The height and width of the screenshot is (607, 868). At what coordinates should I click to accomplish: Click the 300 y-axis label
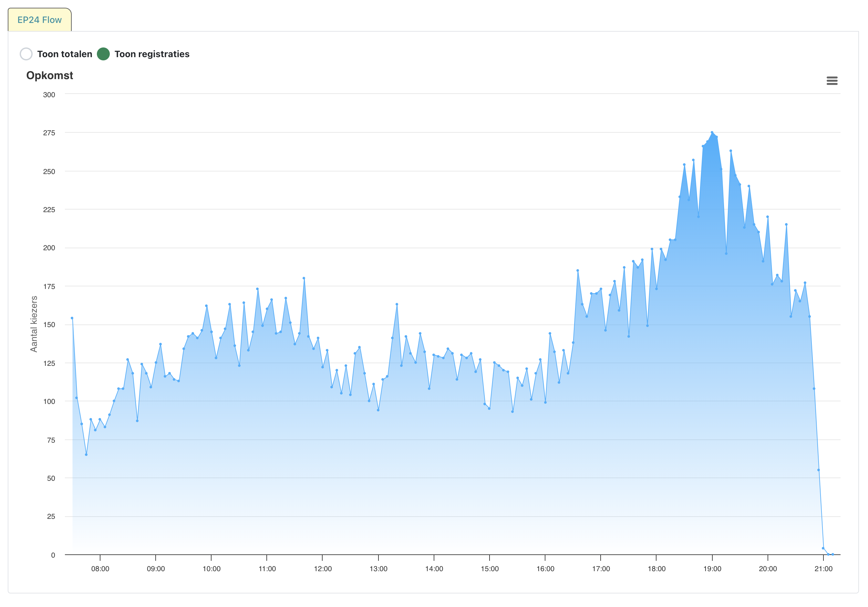(49, 95)
